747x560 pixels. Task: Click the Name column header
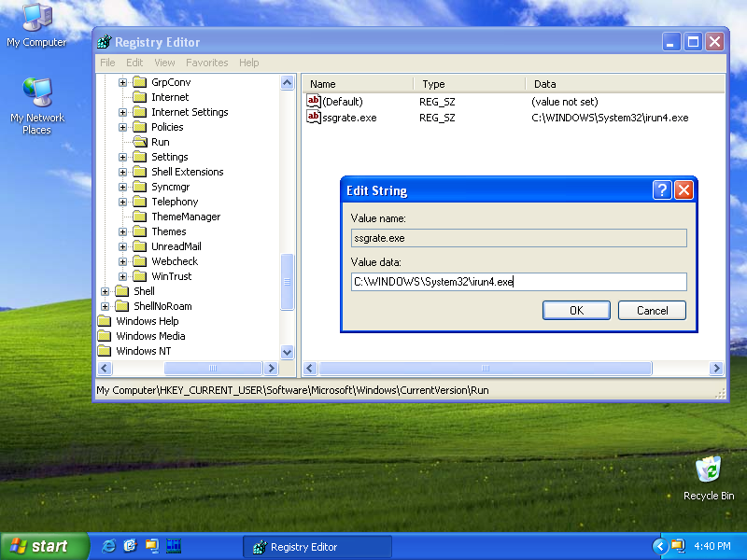tap(358, 84)
